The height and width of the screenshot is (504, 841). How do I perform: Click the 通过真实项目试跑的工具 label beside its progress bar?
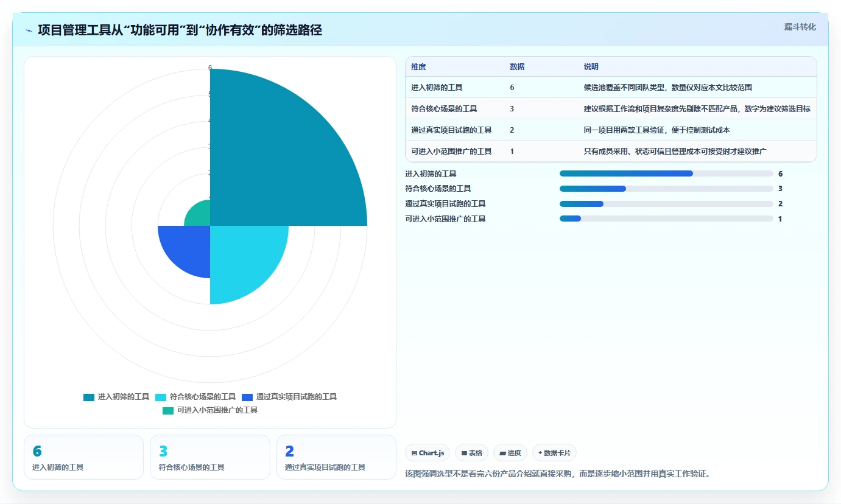coord(445,204)
